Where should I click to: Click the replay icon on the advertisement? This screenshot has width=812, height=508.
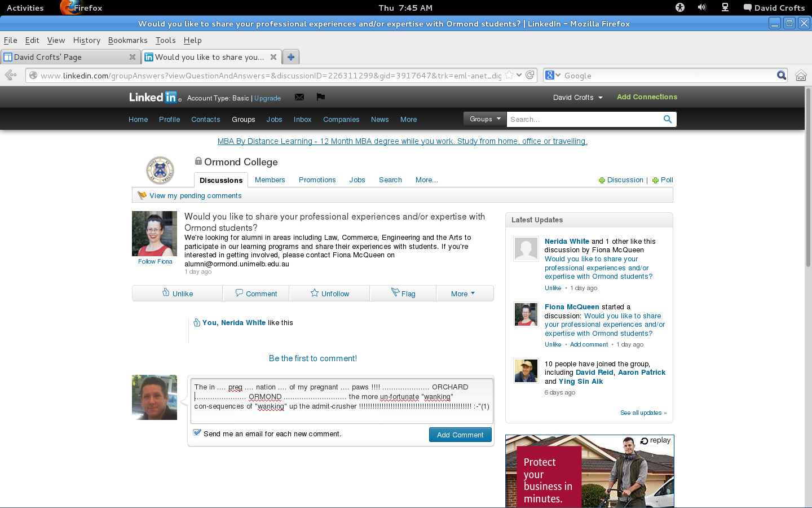coord(645,441)
